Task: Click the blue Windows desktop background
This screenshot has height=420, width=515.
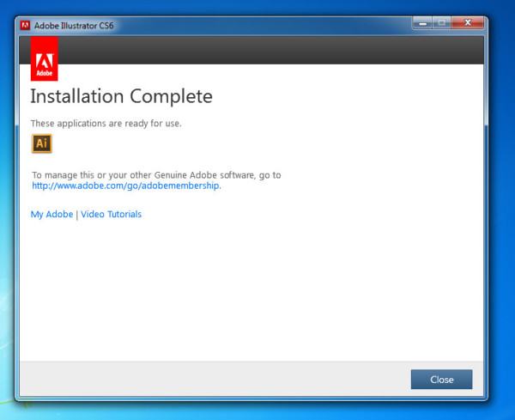Action: click(500, 215)
